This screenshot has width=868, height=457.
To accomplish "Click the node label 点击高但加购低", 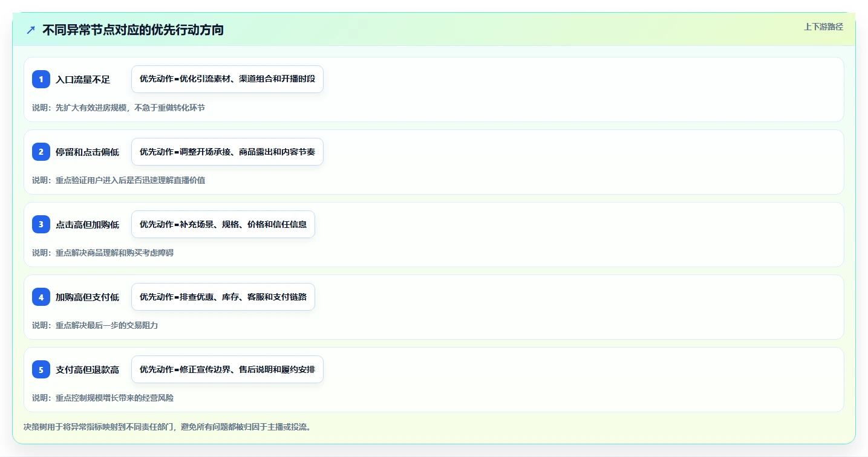I will [x=87, y=225].
